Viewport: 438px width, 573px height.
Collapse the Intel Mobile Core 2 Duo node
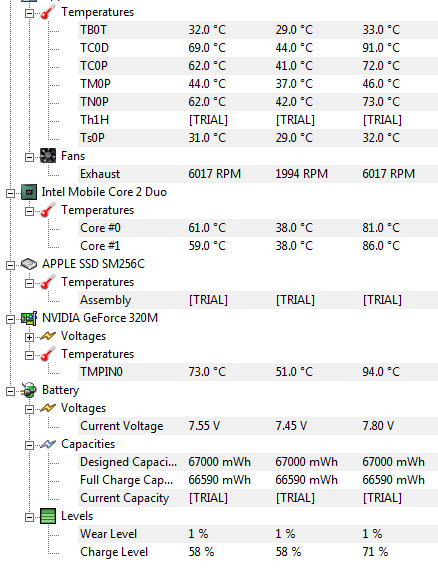click(10, 193)
